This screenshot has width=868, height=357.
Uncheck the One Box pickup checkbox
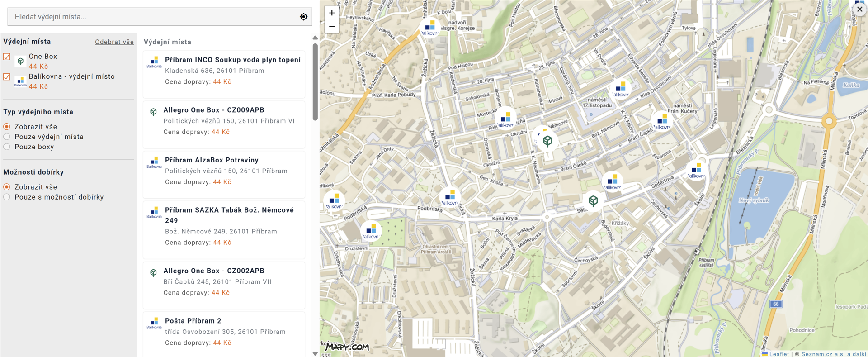(7, 57)
